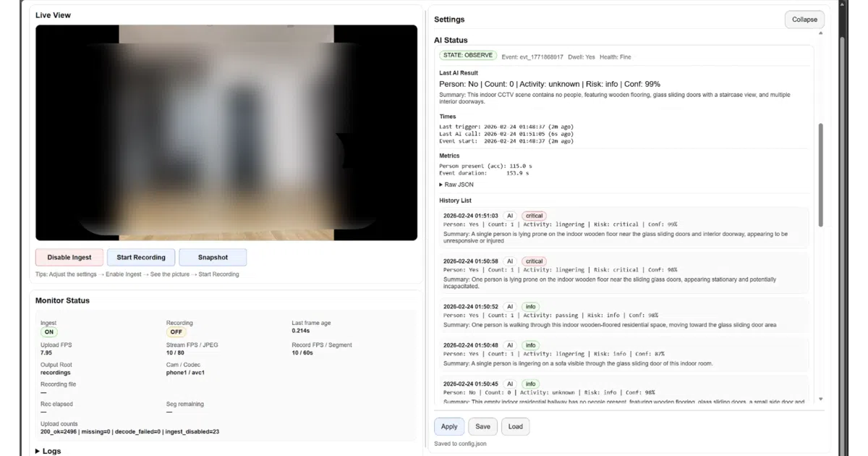The width and height of the screenshot is (868, 456).
Task: Click the Tips instruction line
Action: click(137, 274)
